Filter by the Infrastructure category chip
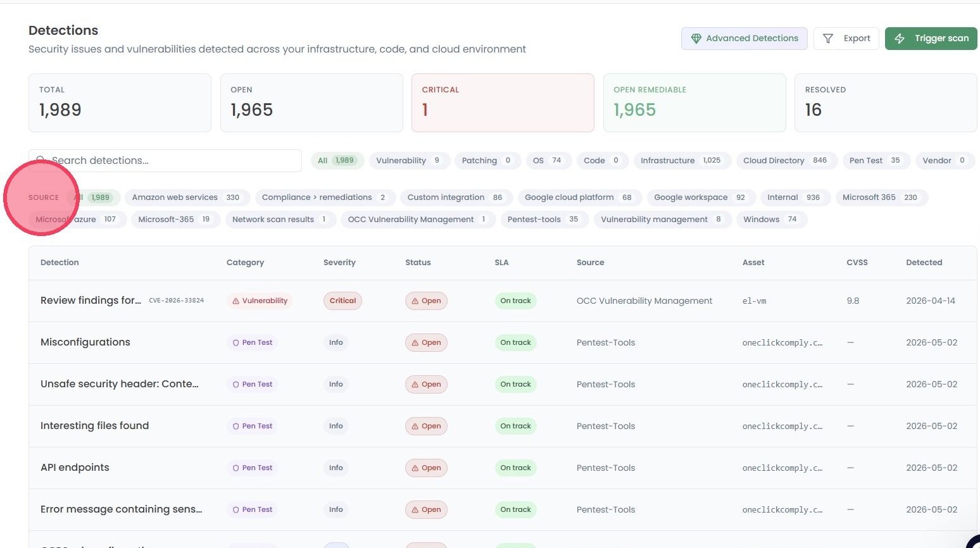 682,161
